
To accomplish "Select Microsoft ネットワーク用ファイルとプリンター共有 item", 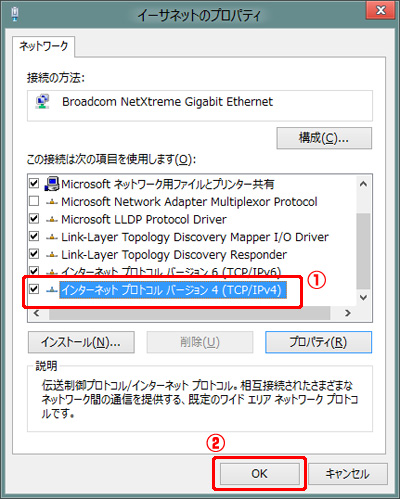I will coord(167,184).
